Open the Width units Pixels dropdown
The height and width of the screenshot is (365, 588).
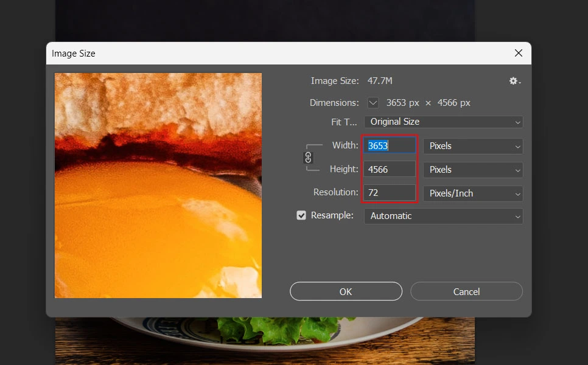coord(473,146)
